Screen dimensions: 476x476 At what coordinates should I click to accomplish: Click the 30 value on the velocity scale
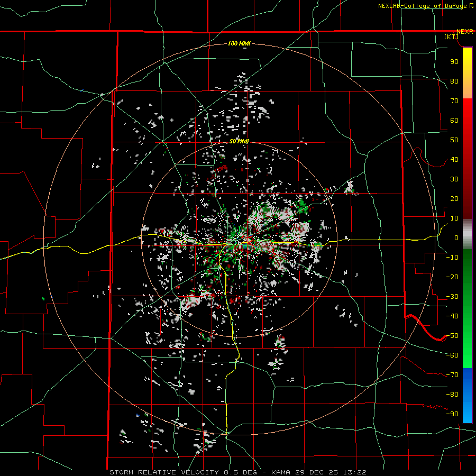tap(454, 179)
